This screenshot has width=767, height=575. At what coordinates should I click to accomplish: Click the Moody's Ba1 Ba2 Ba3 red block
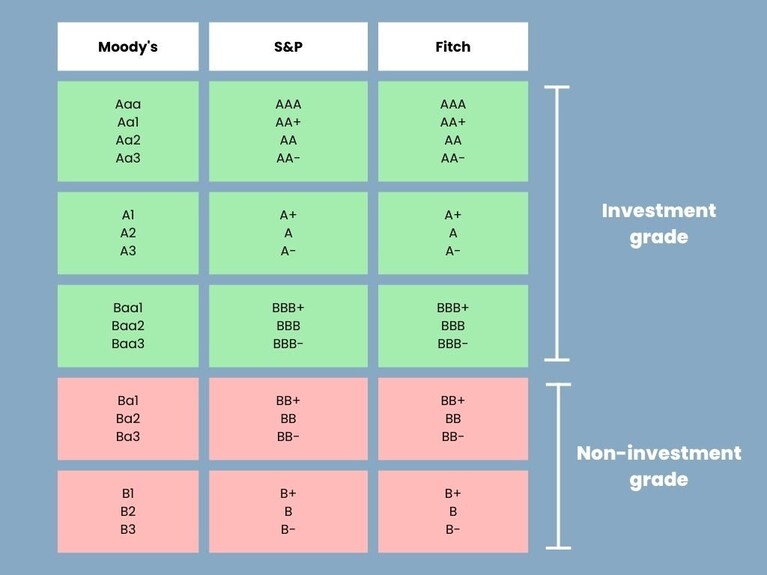point(128,419)
